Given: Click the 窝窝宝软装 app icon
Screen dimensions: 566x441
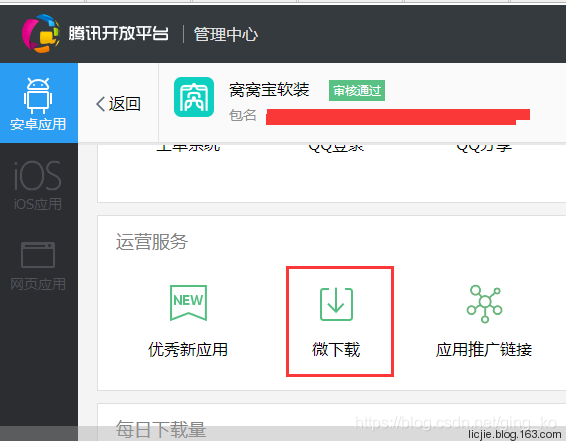Looking at the screenshot, I should (194, 97).
